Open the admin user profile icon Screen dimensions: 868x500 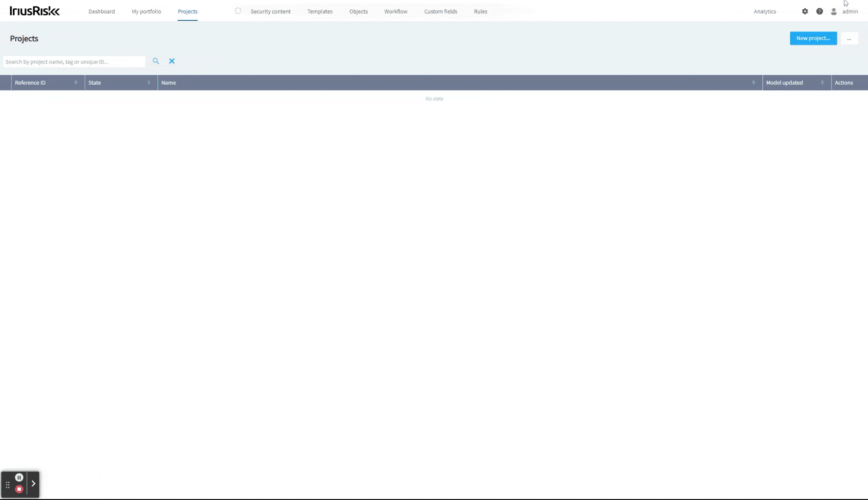tap(834, 11)
